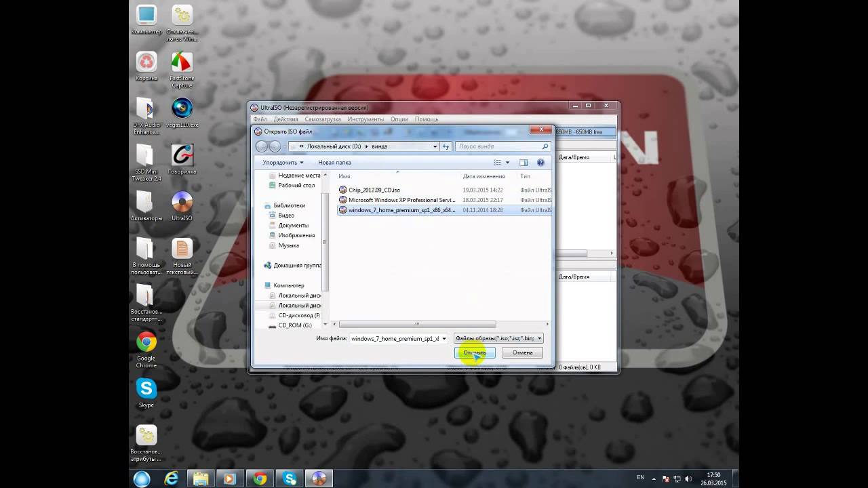Click horizontal scrollbar of file list
The height and width of the screenshot is (488, 868).
point(417,324)
